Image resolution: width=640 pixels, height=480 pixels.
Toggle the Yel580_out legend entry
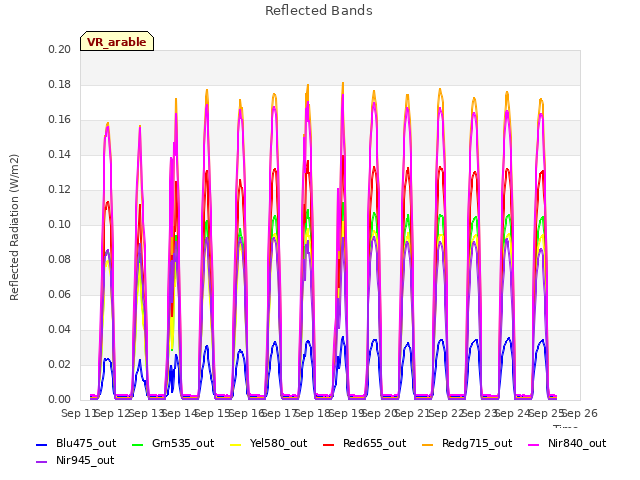pyautogui.click(x=269, y=443)
